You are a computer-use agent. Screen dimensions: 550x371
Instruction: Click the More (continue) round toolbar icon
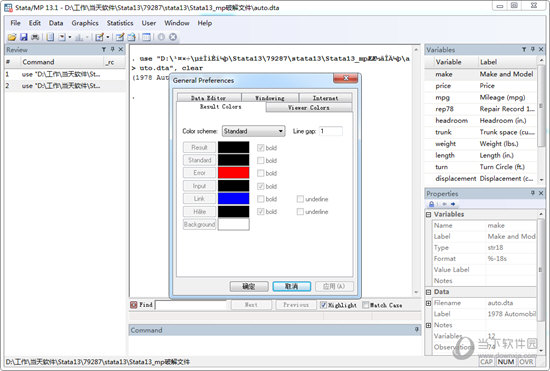[x=161, y=37]
